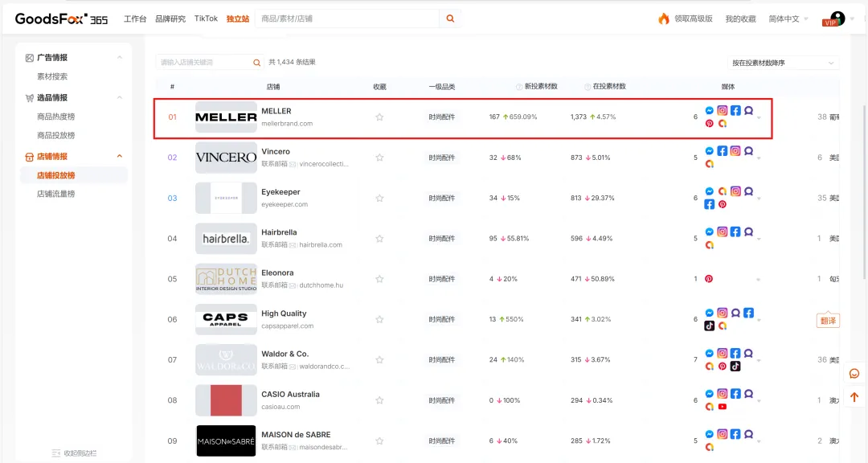Screen dimensions: 868x463
Task: Click the Vincero logo thumbnail
Action: [x=226, y=158]
